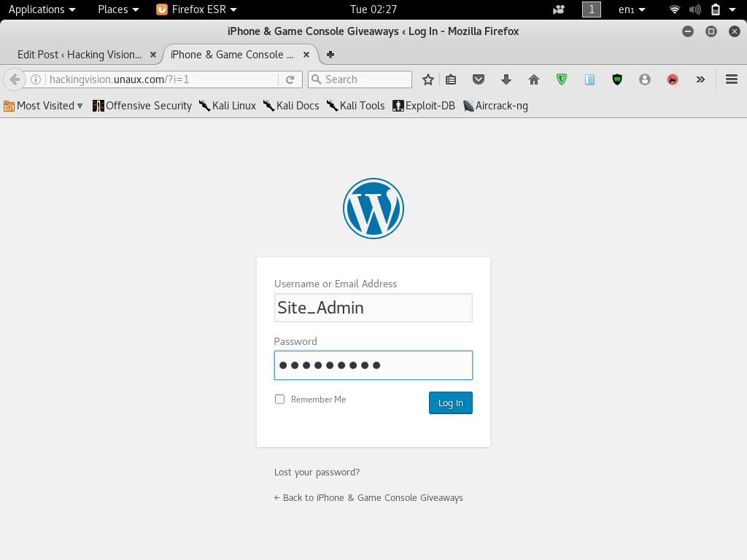Open the Exploit-DB bookmark

pos(423,106)
